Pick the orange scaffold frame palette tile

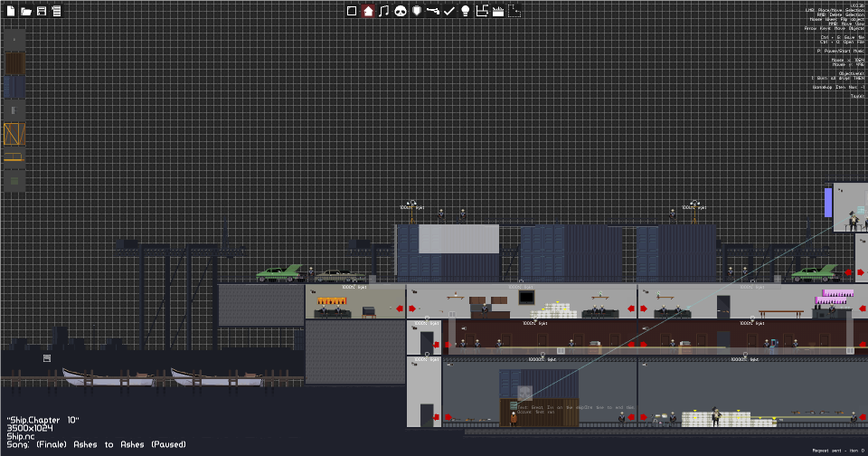14,134
